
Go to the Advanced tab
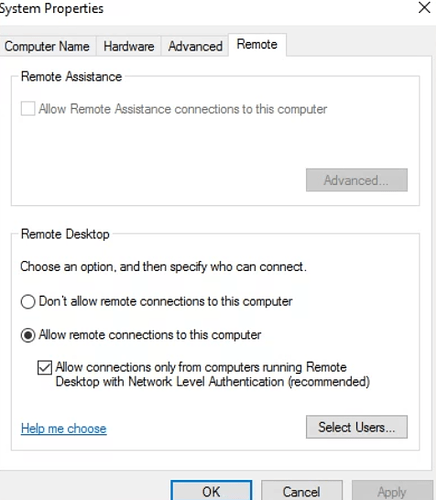point(195,46)
